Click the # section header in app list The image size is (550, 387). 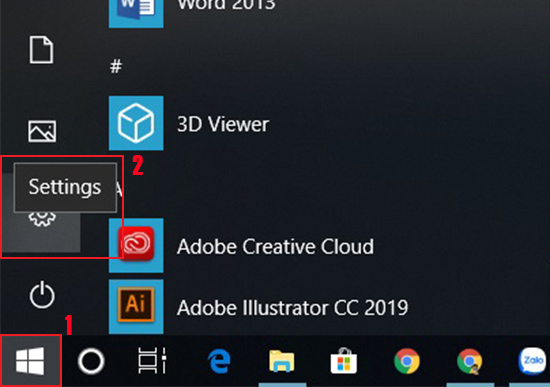116,66
